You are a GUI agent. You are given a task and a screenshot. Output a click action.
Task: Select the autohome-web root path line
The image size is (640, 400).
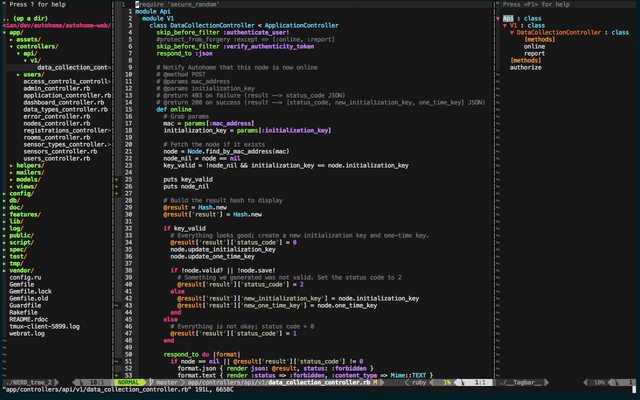[56, 25]
